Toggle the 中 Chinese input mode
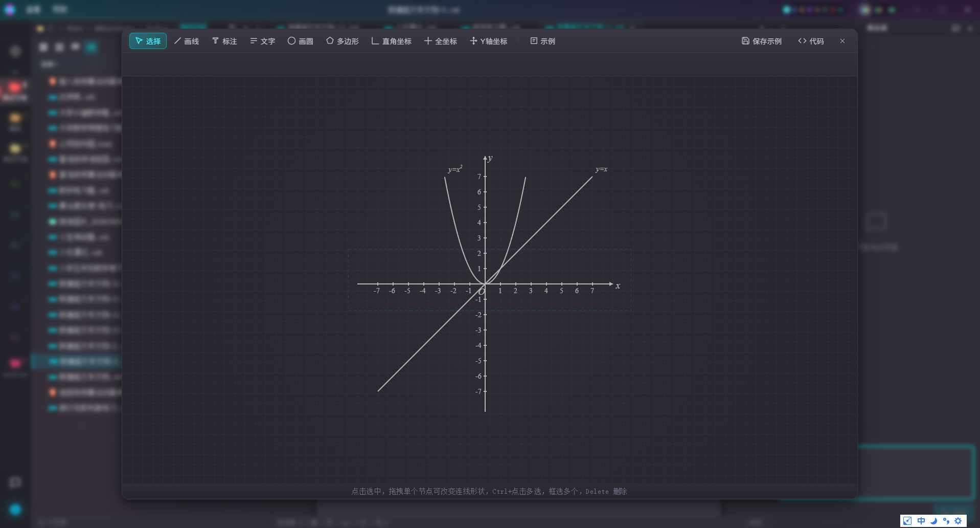The image size is (980, 528). [x=921, y=521]
